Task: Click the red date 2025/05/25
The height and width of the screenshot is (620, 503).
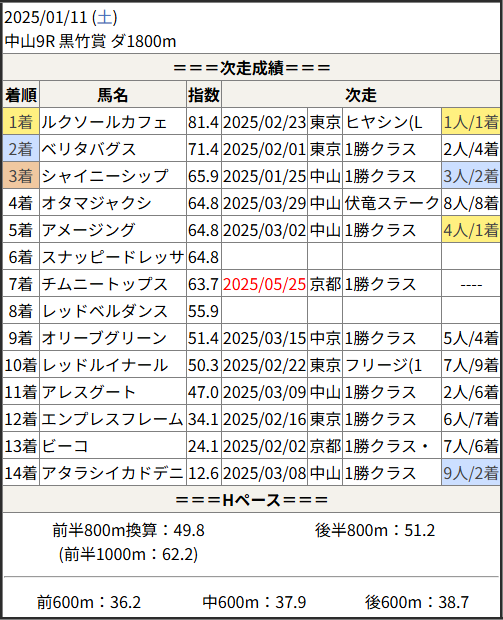Action: [265, 284]
